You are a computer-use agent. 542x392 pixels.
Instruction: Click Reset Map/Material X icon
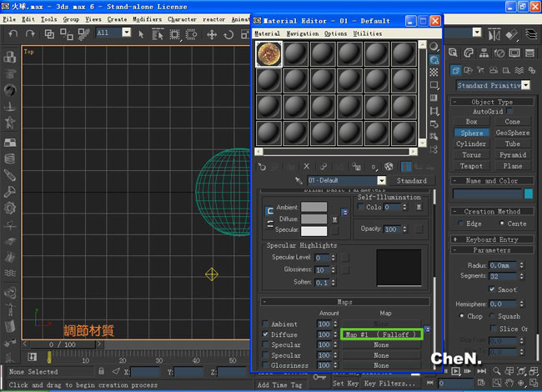click(x=306, y=167)
